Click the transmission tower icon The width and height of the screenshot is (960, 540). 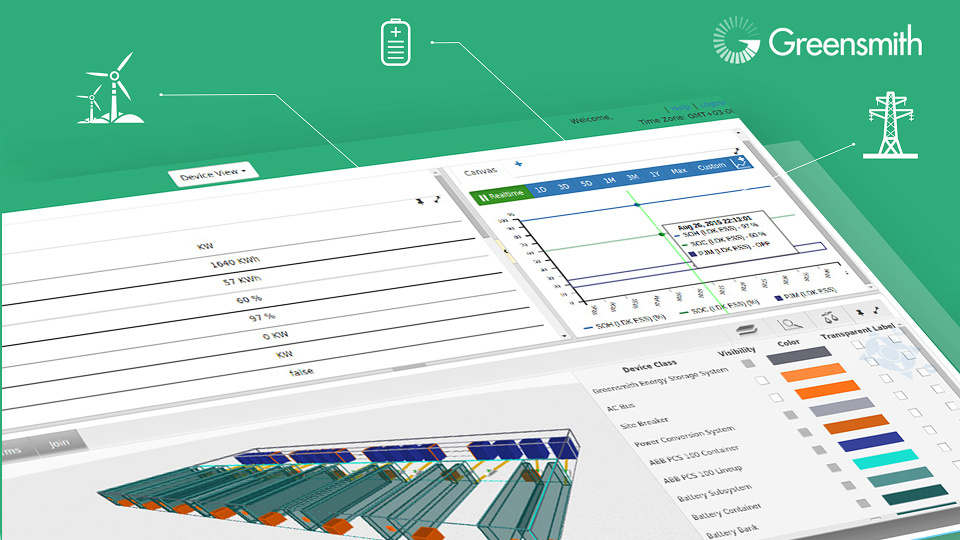tap(883, 125)
